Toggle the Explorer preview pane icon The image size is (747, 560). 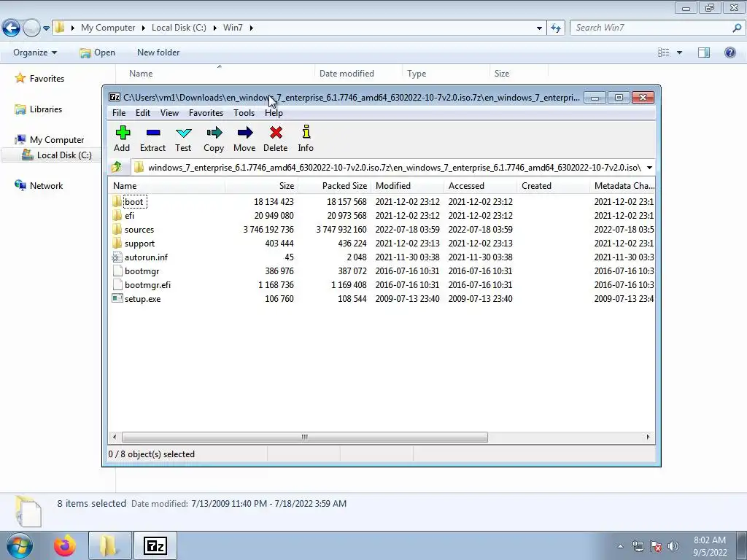pos(704,52)
